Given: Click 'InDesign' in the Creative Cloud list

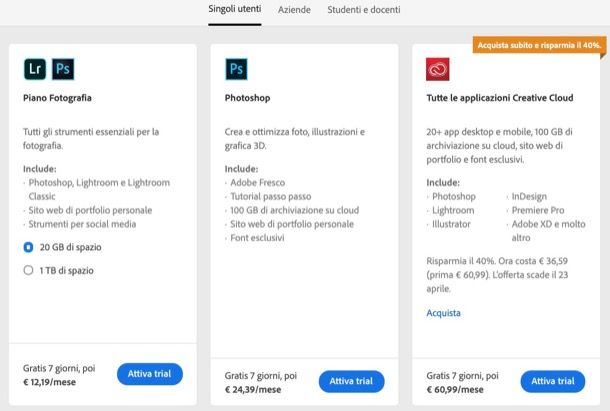Looking at the screenshot, I should tap(529, 197).
